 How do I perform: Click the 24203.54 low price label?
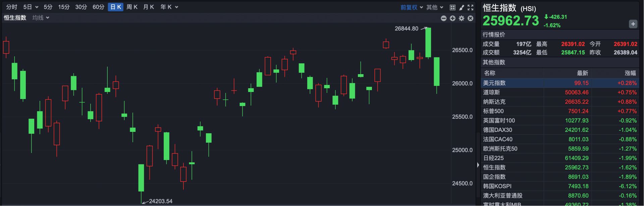click(161, 201)
